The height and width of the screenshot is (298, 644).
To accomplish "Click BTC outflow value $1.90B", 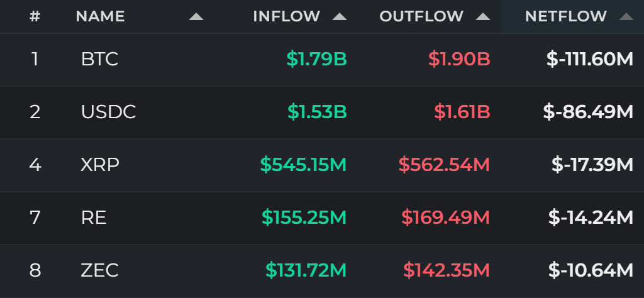I will [x=459, y=59].
